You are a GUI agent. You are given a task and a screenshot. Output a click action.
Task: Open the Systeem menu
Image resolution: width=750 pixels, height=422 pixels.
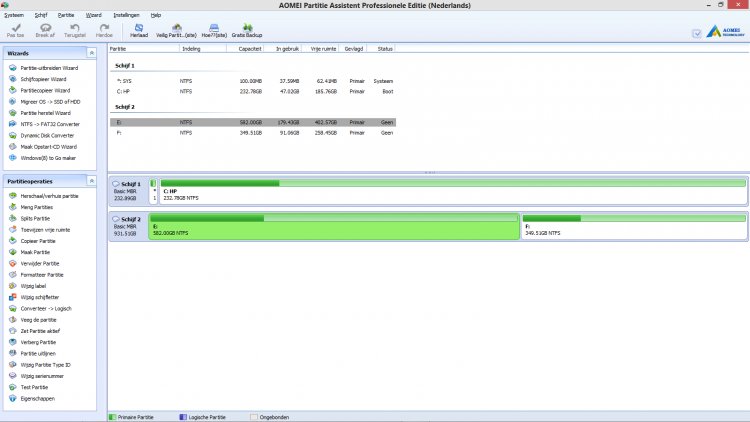tap(14, 16)
